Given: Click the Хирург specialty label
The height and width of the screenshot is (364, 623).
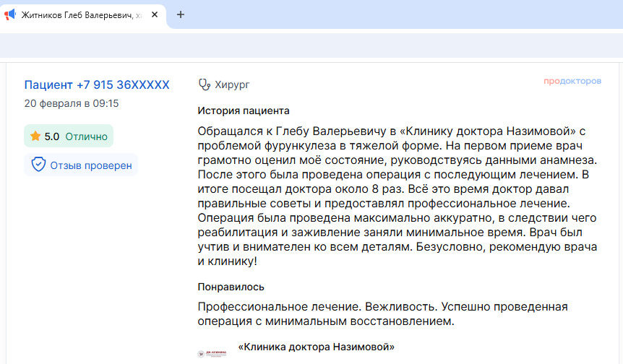Looking at the screenshot, I should click(232, 84).
